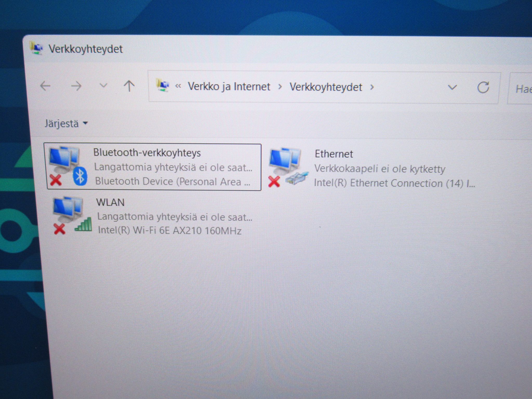The image size is (532, 399).
Task: Navigate up one folder level
Action: (x=129, y=86)
